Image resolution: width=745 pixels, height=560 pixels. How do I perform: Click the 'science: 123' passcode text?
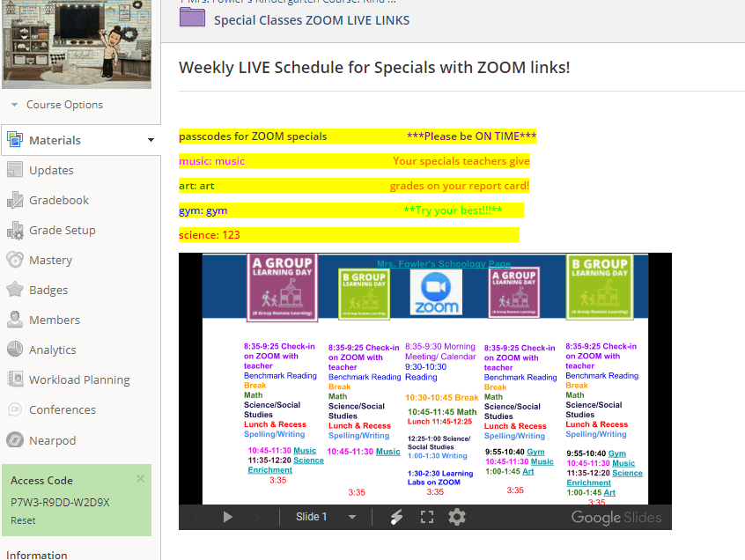[x=209, y=234]
